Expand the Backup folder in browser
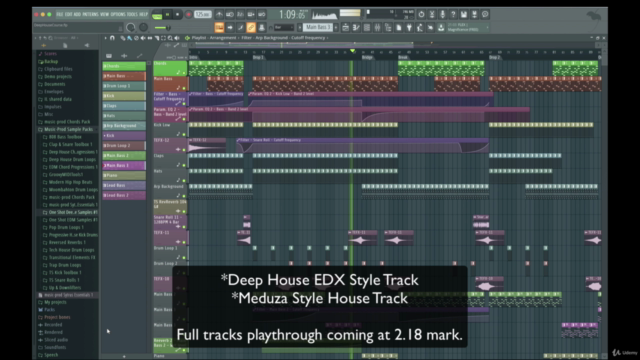The width and height of the screenshot is (640, 360). [51, 62]
